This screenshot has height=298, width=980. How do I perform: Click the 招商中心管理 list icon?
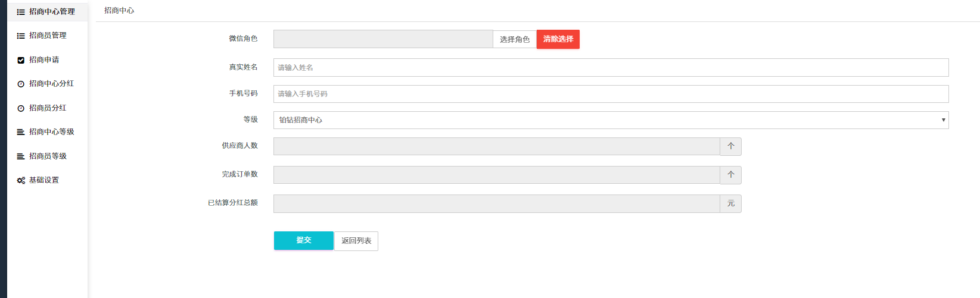coord(21,12)
